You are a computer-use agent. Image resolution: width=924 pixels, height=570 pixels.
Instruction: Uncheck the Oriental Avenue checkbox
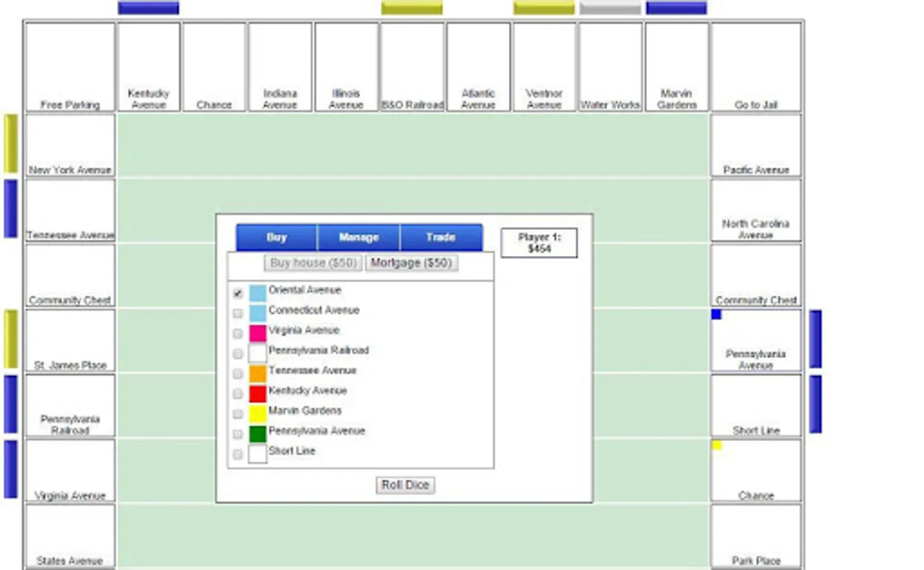point(238,293)
